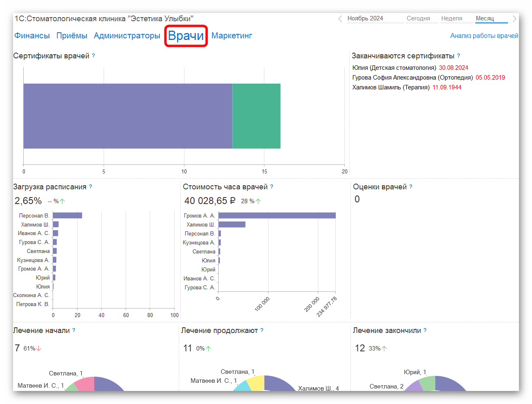
Task: Click the Петрова К. В. label in Загрузка расписания
Action: tap(33, 304)
